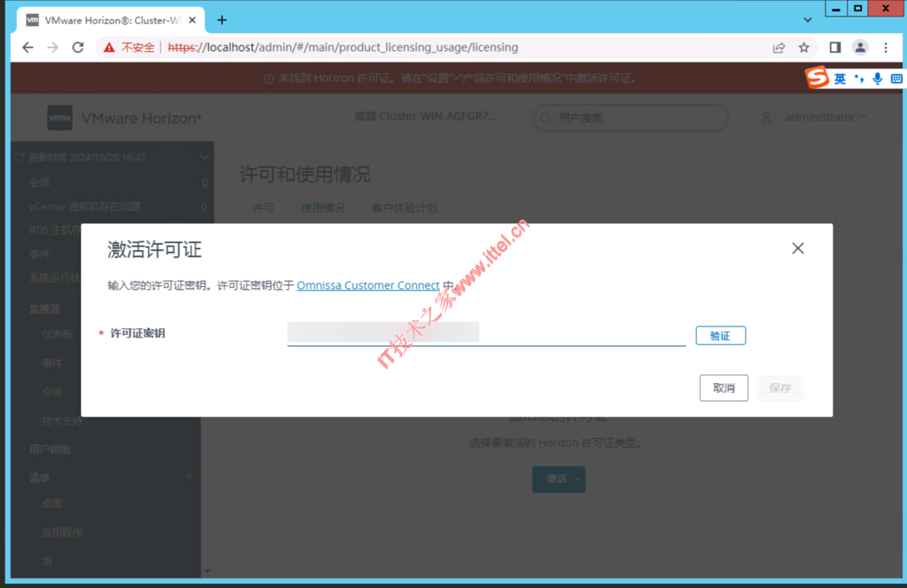Screen dimensions: 907x588
Task: Collapse the 更新时间 status section chevron
Action: point(204,158)
